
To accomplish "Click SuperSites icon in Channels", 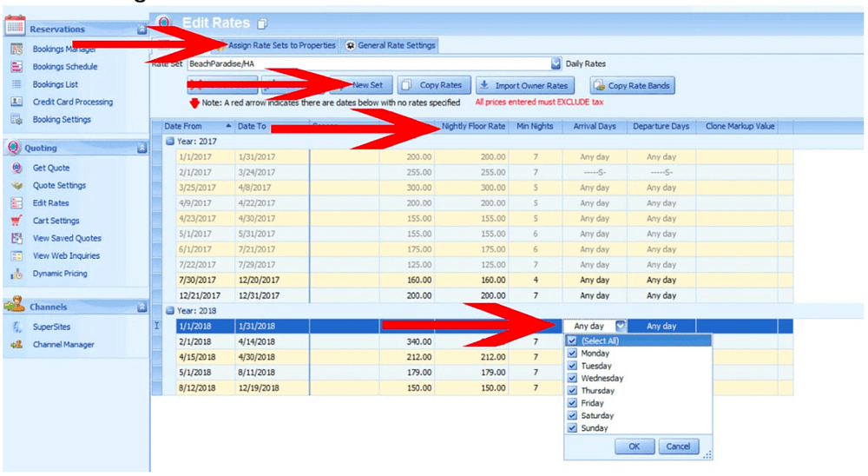I will click(x=16, y=327).
